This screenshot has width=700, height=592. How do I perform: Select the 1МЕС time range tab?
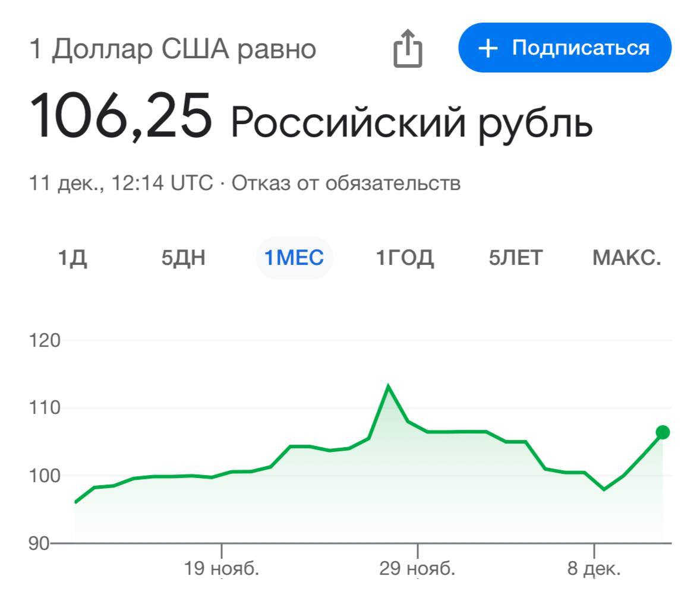294,258
